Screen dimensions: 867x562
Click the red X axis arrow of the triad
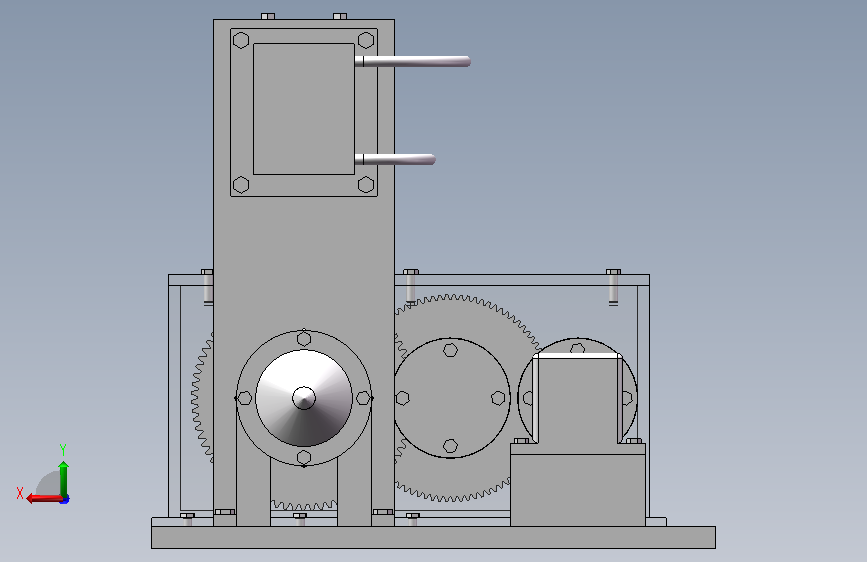tap(44, 498)
